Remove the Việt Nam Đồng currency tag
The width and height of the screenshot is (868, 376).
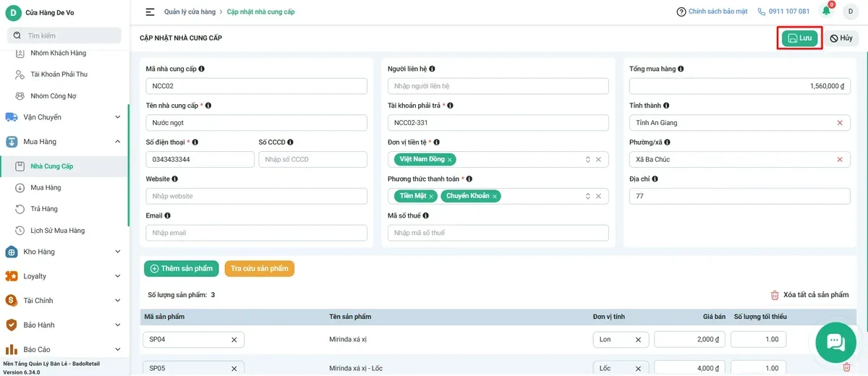(x=450, y=160)
